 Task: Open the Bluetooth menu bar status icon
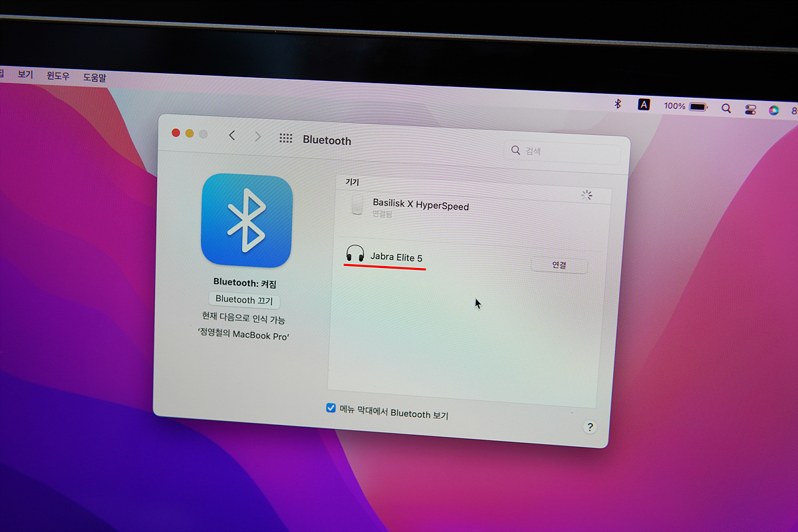pos(617,104)
